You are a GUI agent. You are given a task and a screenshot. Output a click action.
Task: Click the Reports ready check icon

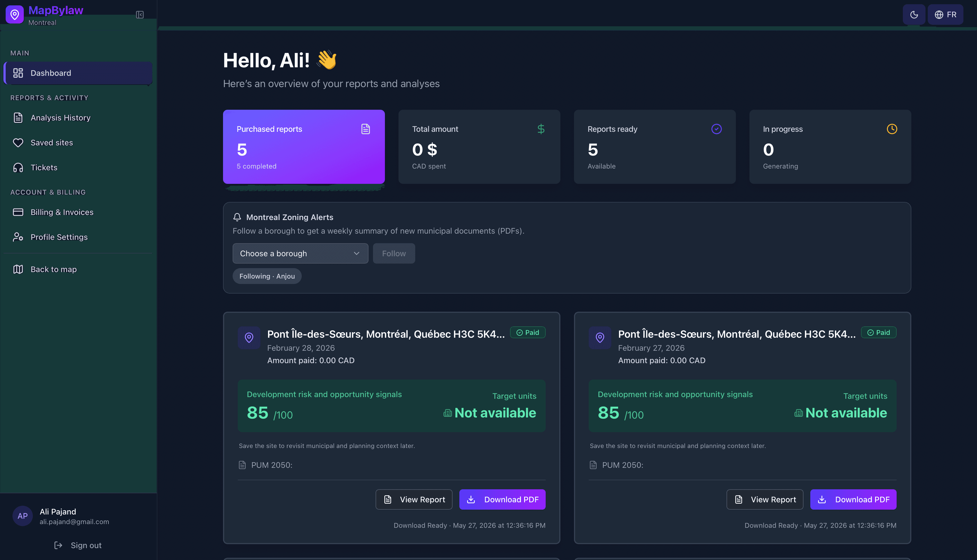[x=717, y=129]
